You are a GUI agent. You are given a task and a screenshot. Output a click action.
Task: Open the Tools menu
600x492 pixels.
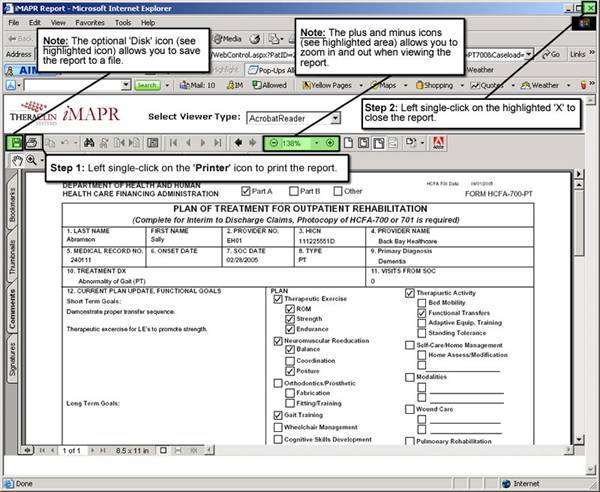tap(123, 23)
